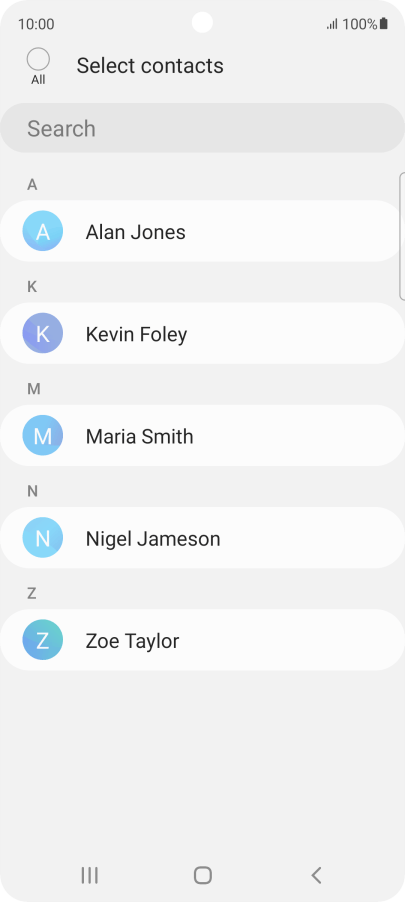
Task: Tap the Back arrow navigation button
Action: [x=316, y=875]
